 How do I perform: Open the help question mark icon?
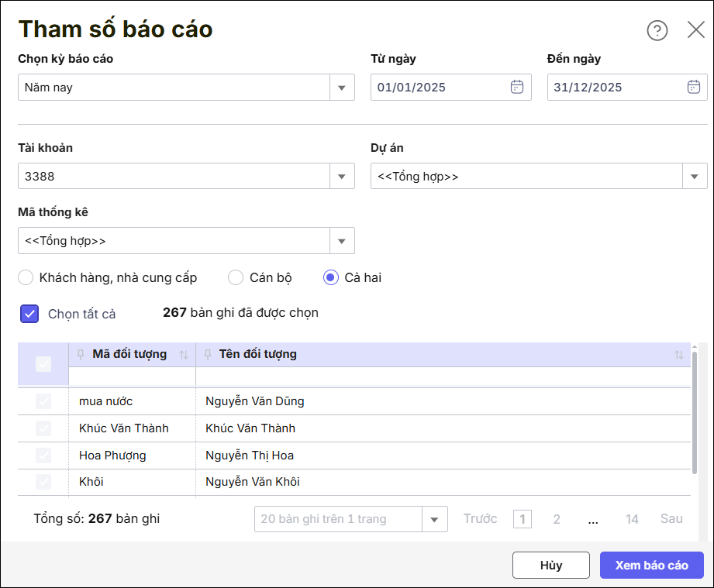point(657,30)
